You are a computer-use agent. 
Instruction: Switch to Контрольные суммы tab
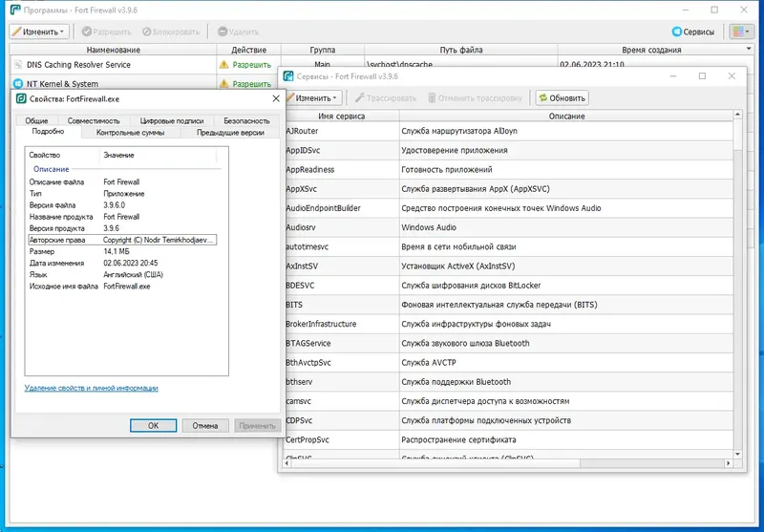tap(130, 133)
